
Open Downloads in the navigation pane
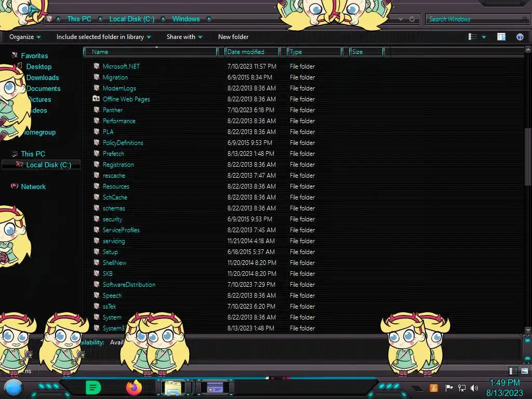pyautogui.click(x=43, y=77)
